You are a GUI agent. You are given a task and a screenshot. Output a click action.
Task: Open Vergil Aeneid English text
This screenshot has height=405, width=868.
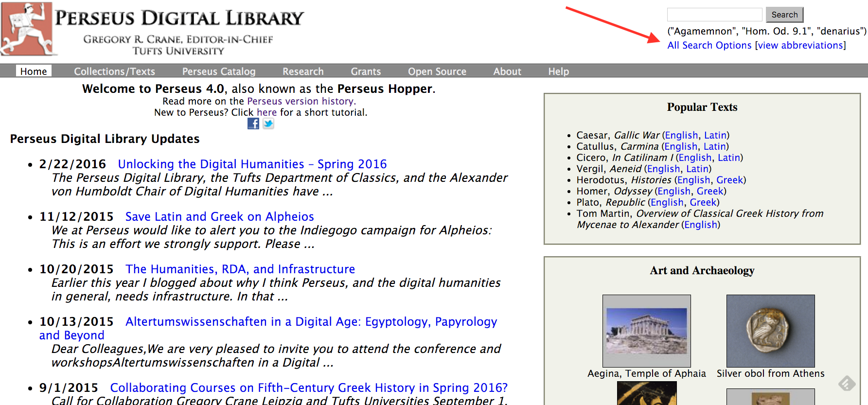click(x=663, y=169)
